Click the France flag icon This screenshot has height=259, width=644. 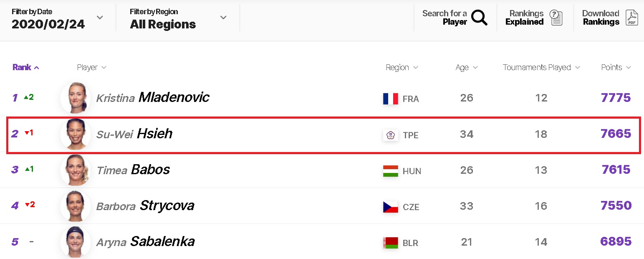coord(390,99)
